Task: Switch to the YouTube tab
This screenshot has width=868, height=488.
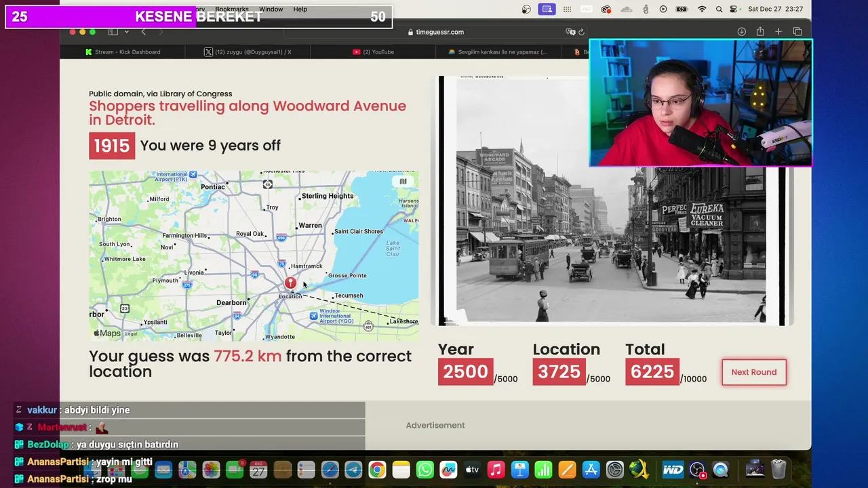Action: coord(373,52)
